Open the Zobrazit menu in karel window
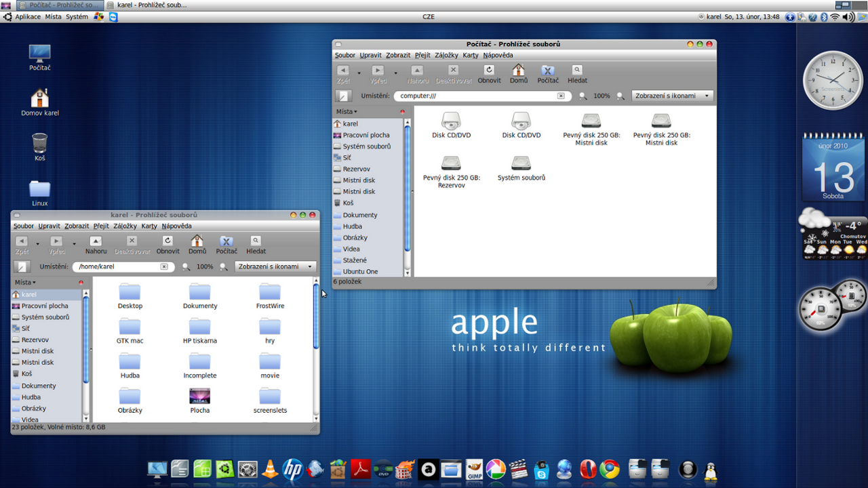 tap(77, 226)
